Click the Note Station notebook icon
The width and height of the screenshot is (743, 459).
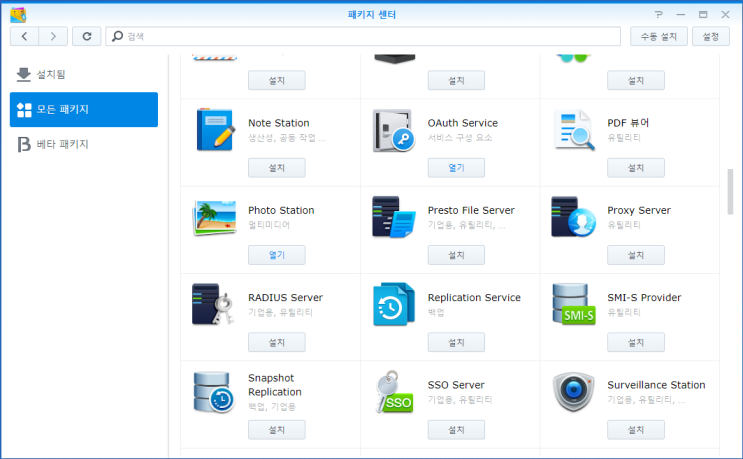(x=215, y=129)
